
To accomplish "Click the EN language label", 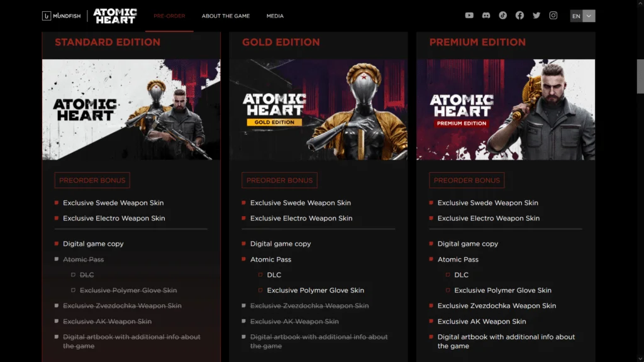I will click(576, 16).
